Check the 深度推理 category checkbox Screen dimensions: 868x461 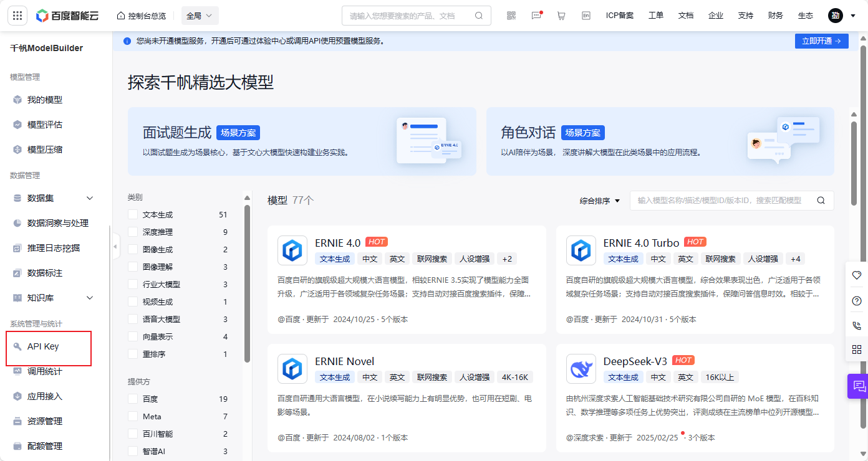(132, 232)
